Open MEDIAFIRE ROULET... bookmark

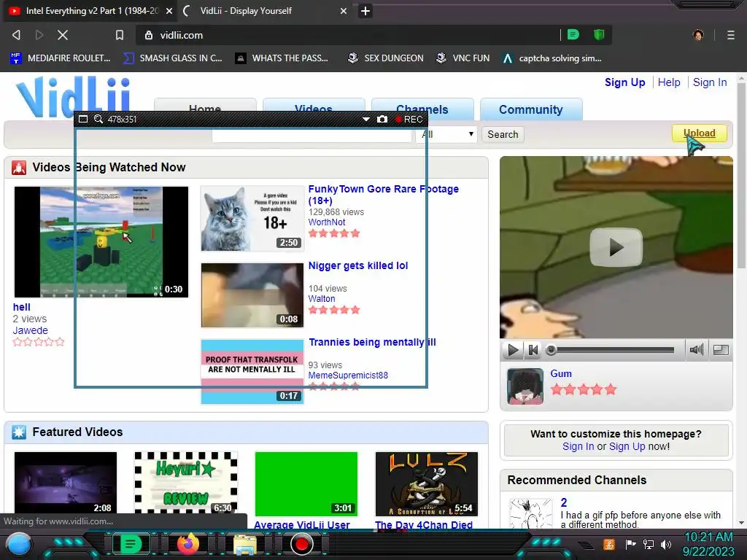[60, 58]
